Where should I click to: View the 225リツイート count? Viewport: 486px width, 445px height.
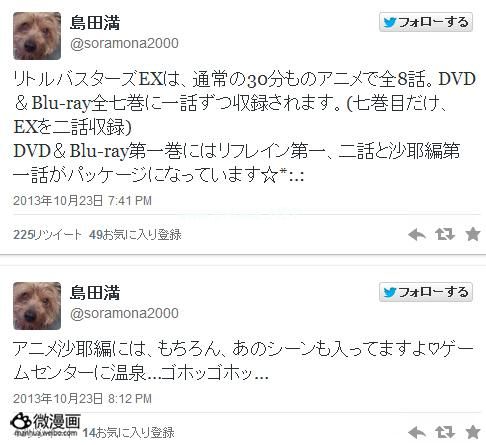pos(47,235)
